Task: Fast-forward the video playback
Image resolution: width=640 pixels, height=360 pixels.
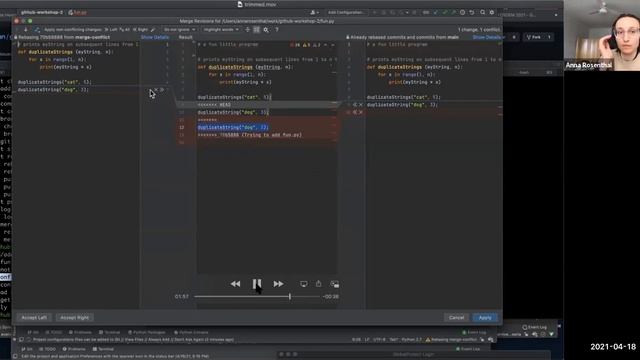Action: [x=278, y=284]
